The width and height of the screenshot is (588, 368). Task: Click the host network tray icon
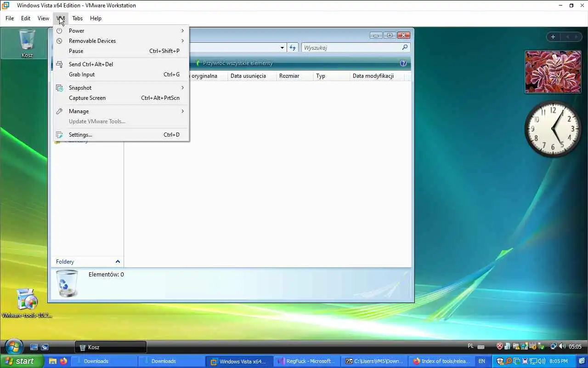click(533, 361)
